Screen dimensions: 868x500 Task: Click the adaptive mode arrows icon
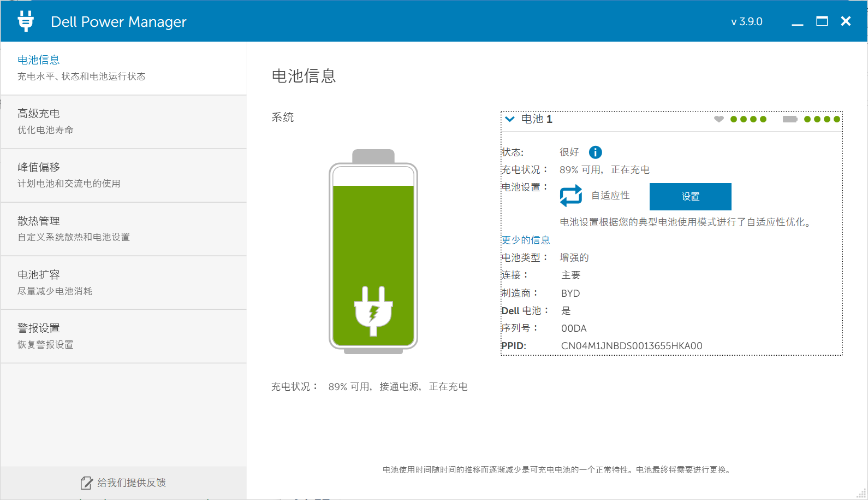571,196
